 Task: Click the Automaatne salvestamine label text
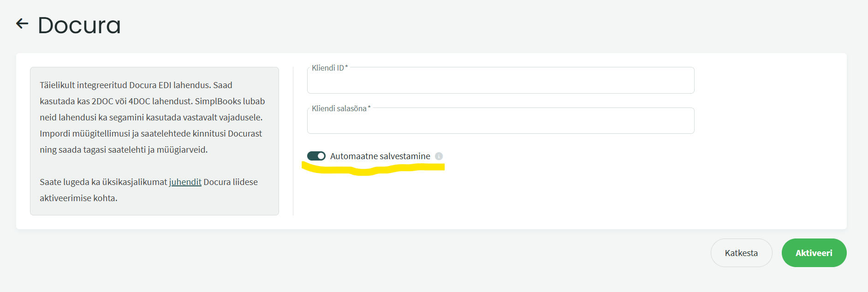tap(380, 156)
